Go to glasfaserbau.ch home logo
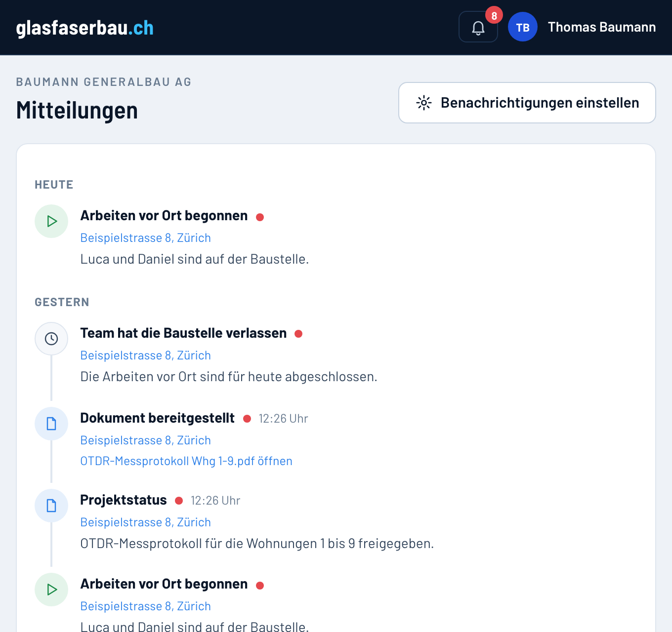The height and width of the screenshot is (632, 672). (x=85, y=28)
